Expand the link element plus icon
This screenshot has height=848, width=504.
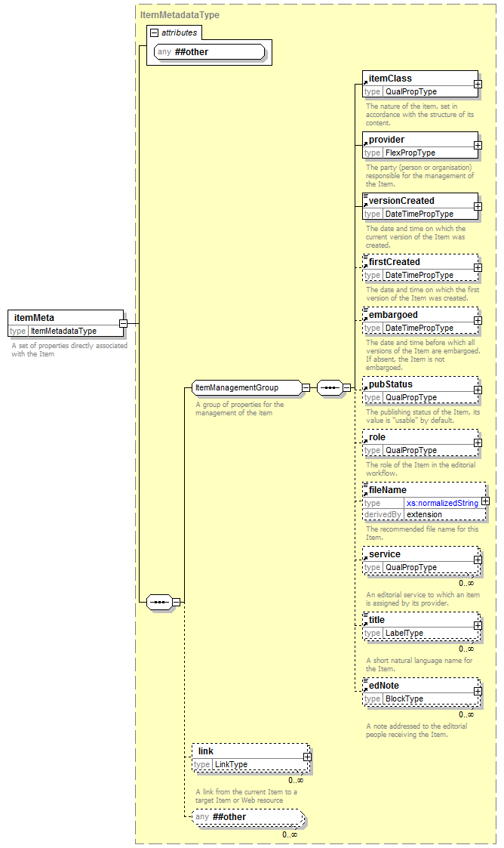coord(307,757)
